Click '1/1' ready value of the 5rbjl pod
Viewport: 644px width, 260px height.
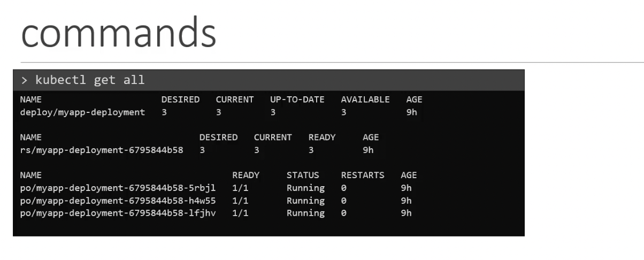241,188
